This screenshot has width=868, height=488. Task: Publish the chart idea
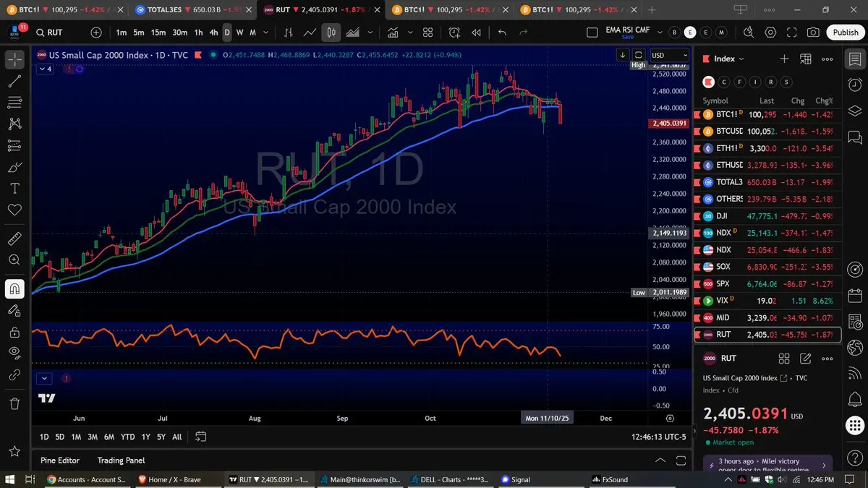[x=846, y=33]
